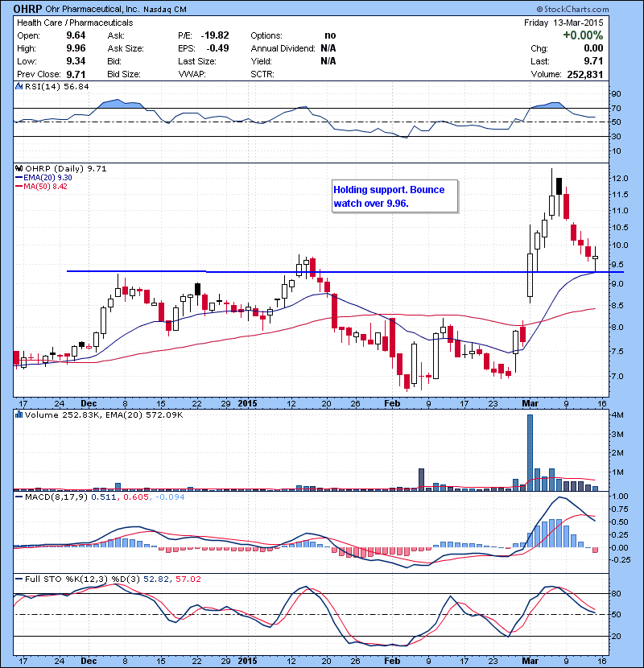This screenshot has width=644, height=668.
Task: Click the Ask Size: label
Action: pos(126,48)
